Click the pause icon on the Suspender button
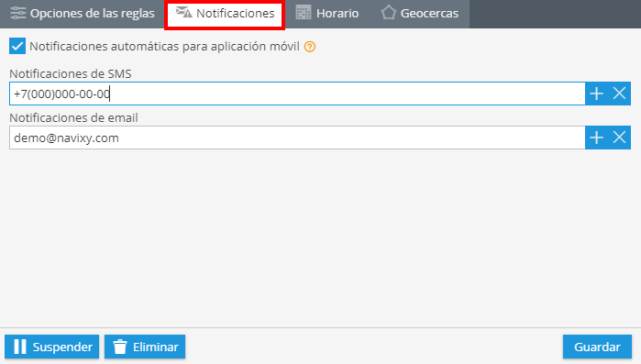 click(20, 347)
